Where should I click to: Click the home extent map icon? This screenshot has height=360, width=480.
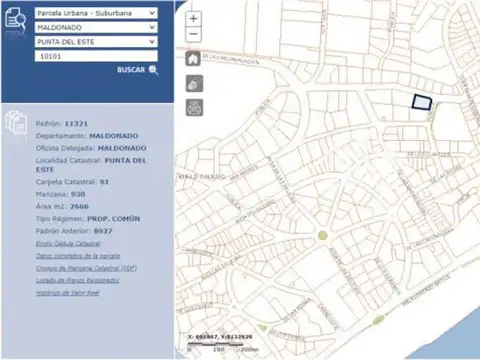click(x=193, y=59)
